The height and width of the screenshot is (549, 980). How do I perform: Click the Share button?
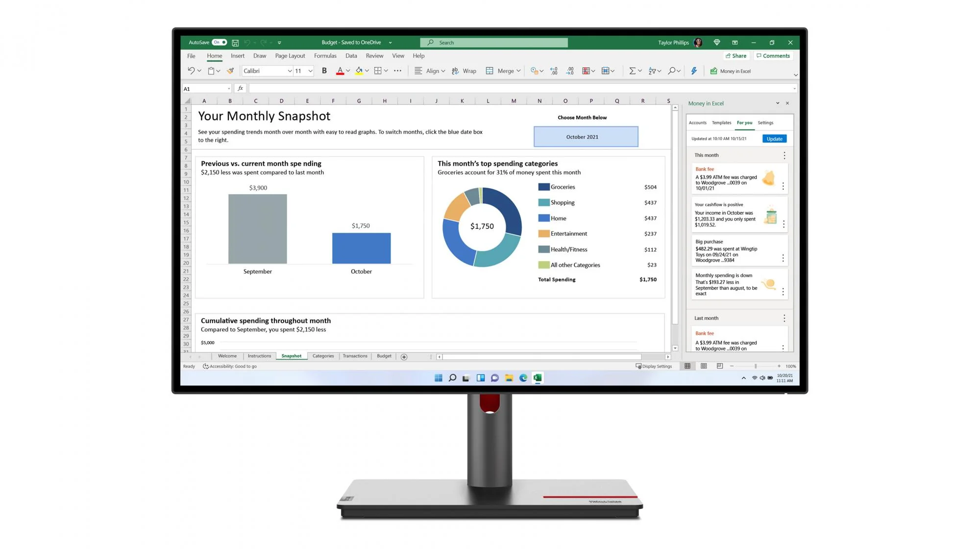(x=736, y=55)
